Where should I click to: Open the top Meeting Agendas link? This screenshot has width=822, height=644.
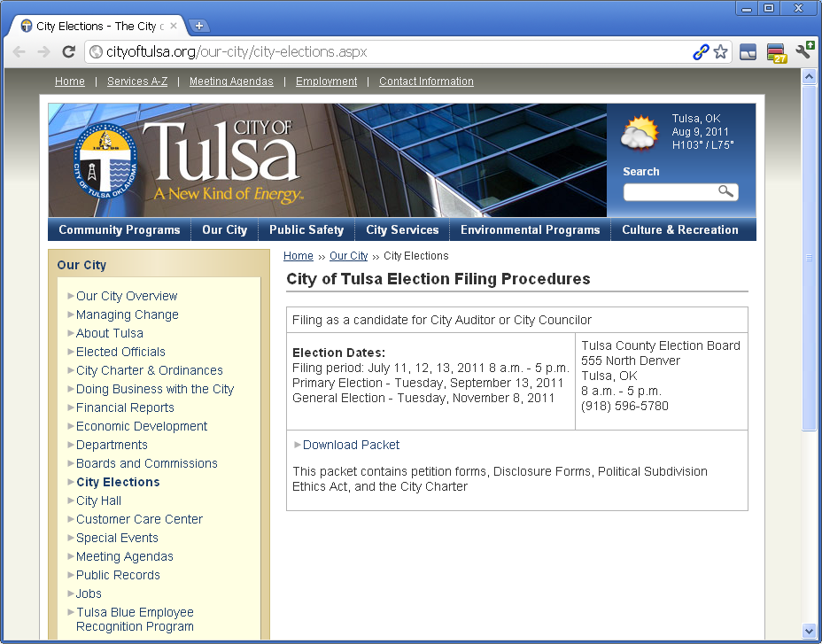coord(231,81)
